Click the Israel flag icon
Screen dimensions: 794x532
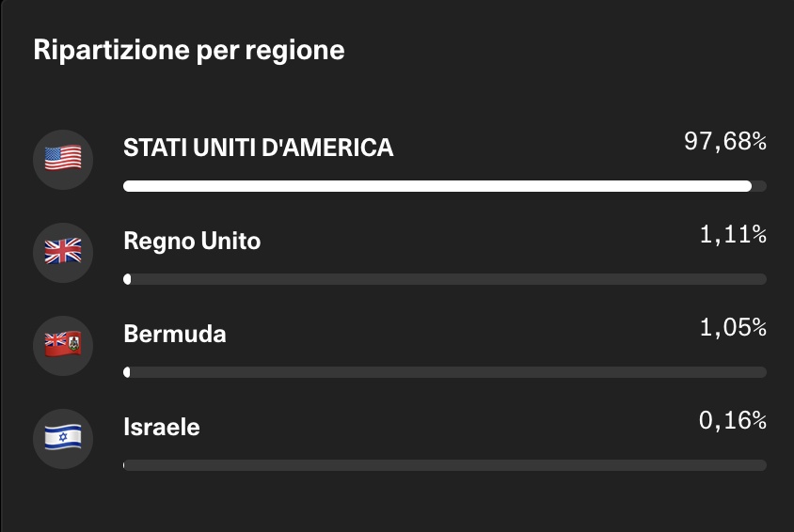pos(63,437)
